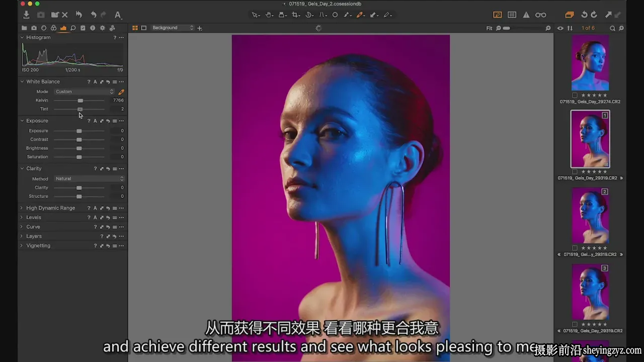Toggle the Exposure warning triangle
The image size is (644, 362).
click(526, 15)
